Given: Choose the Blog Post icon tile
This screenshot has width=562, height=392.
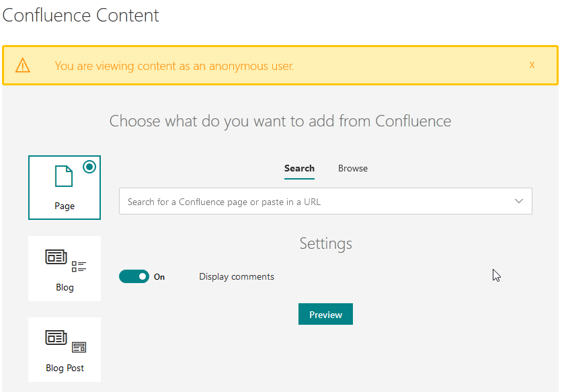Looking at the screenshot, I should click(65, 341).
